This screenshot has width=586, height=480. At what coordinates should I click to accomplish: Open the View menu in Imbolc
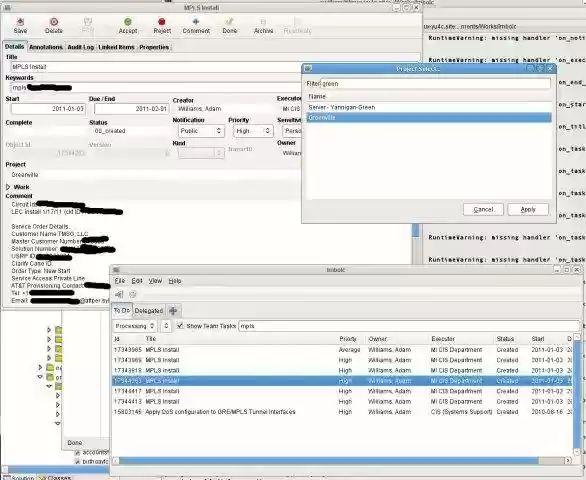(x=155, y=281)
